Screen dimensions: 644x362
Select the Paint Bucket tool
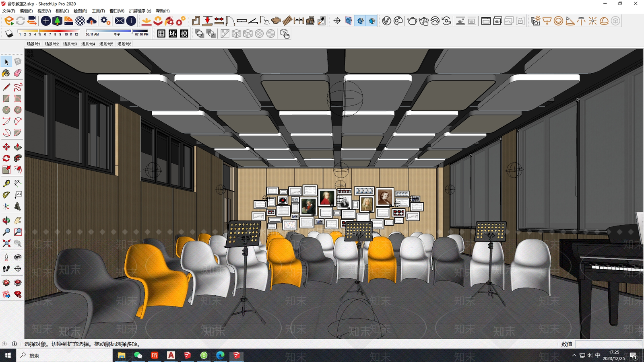click(6, 73)
